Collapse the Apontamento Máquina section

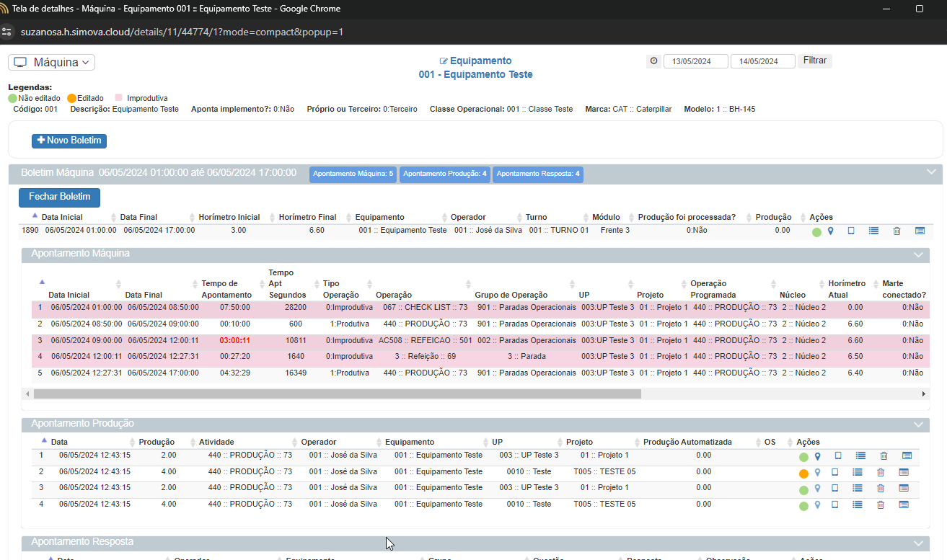[918, 254]
